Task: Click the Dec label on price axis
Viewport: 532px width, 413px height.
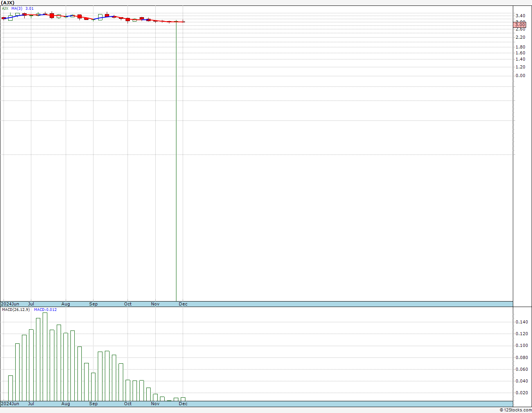Action: coord(183,304)
